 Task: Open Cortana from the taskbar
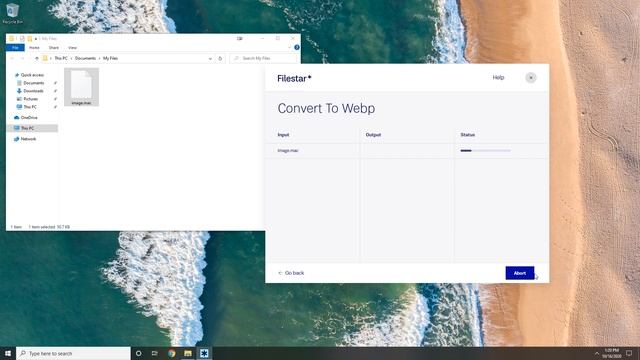(x=138, y=353)
